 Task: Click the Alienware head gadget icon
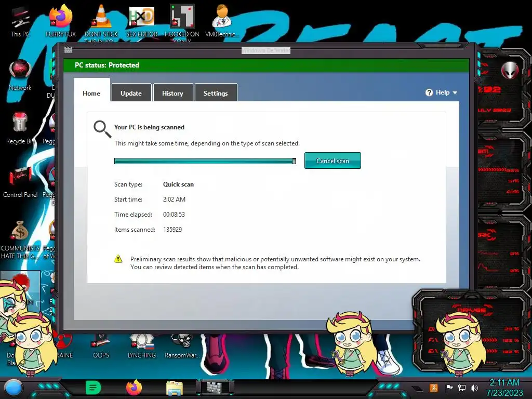[510, 71]
